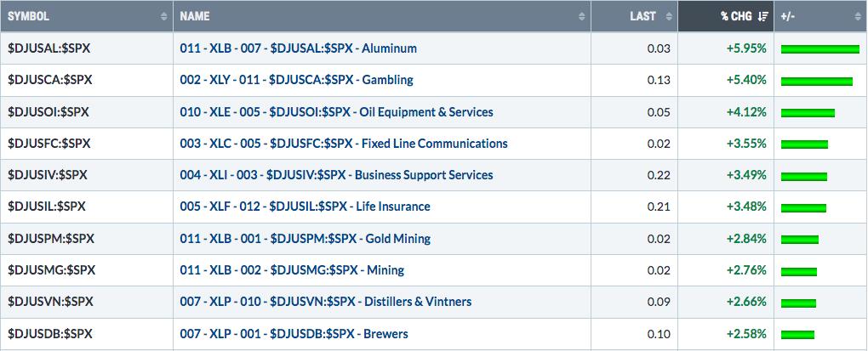Image resolution: width=868 pixels, height=351 pixels.
Task: Open the Distillers & Vintners link
Action: 326,301
